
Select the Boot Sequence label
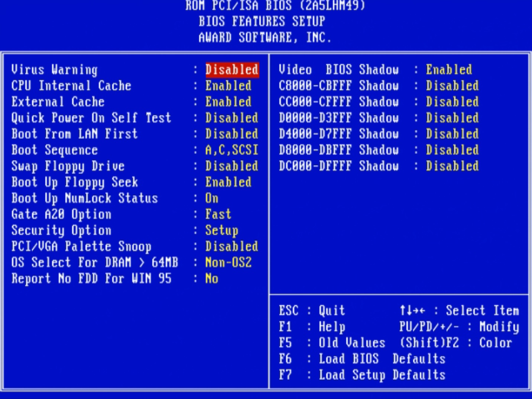(x=55, y=150)
